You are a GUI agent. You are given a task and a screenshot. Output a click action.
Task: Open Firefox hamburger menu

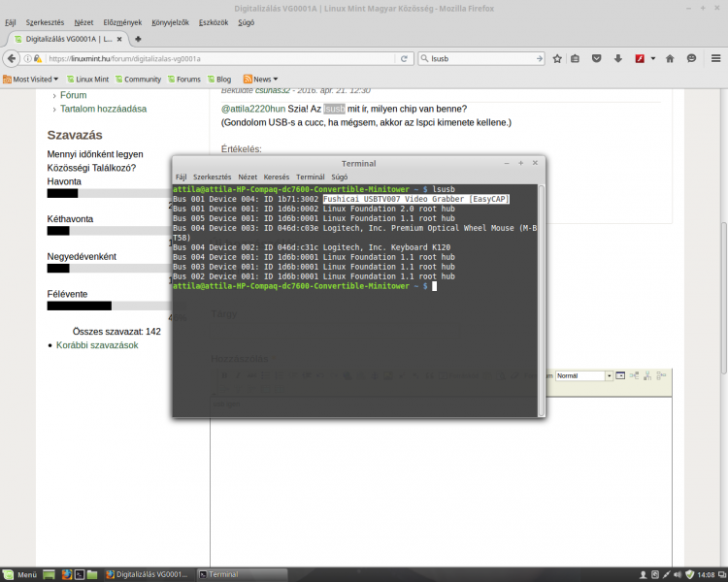pos(716,58)
